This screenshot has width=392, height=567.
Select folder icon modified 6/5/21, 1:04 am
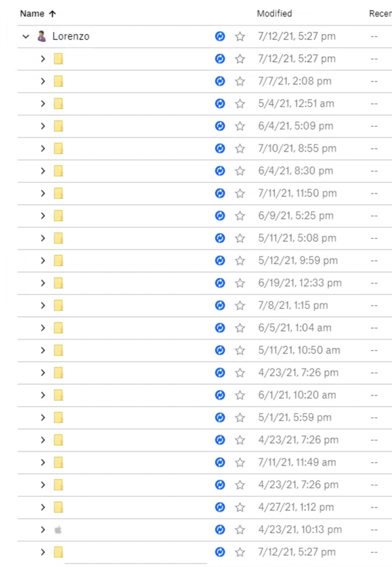coord(58,327)
